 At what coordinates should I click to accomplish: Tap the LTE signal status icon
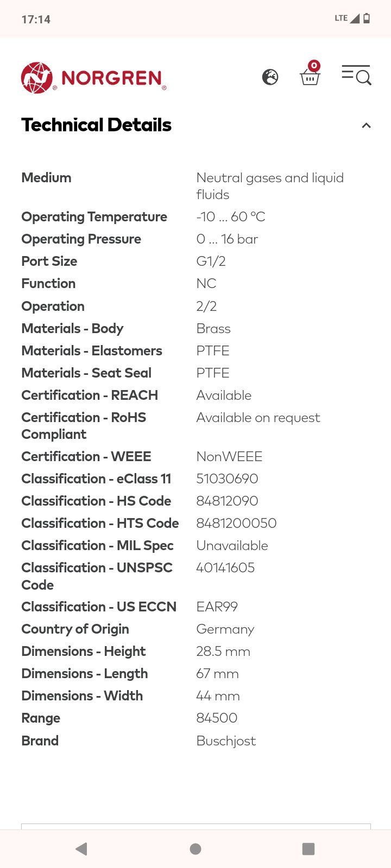tap(347, 18)
